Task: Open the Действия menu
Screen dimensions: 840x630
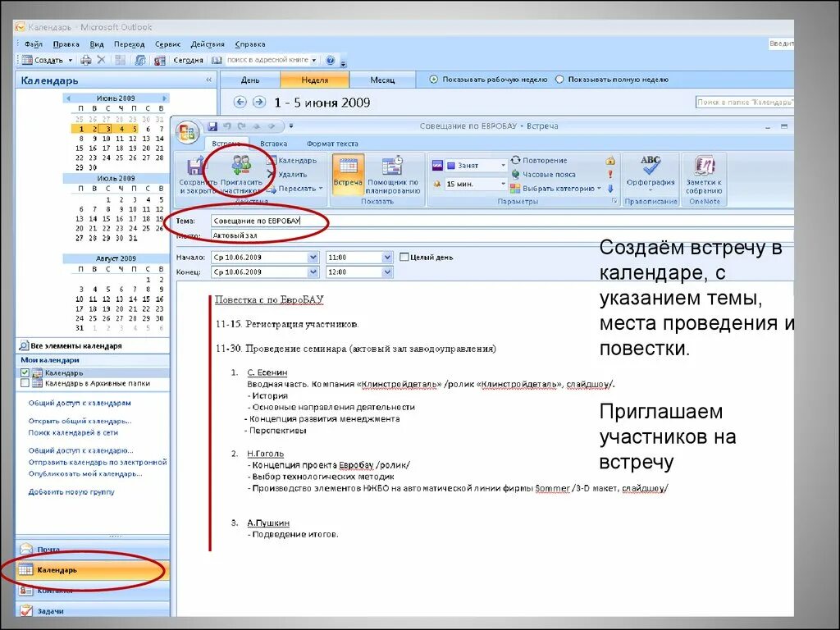Action: pos(208,44)
